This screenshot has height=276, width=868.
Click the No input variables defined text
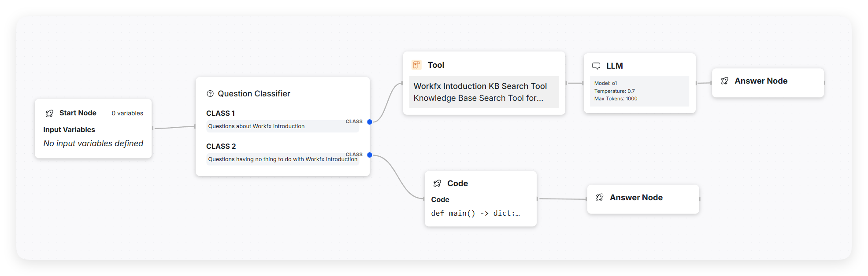(93, 144)
